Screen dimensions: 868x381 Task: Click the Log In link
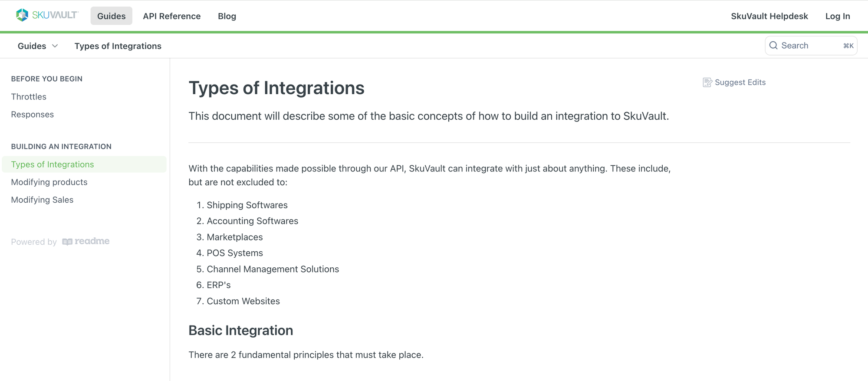click(x=837, y=16)
